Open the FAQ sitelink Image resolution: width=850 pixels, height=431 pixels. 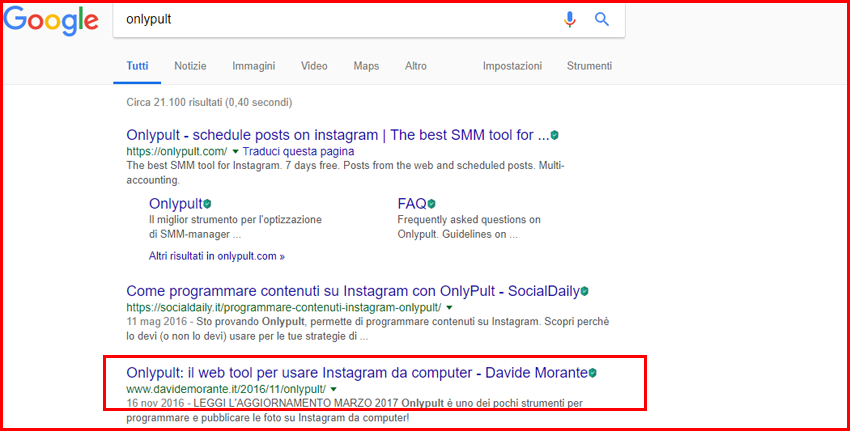click(x=412, y=204)
